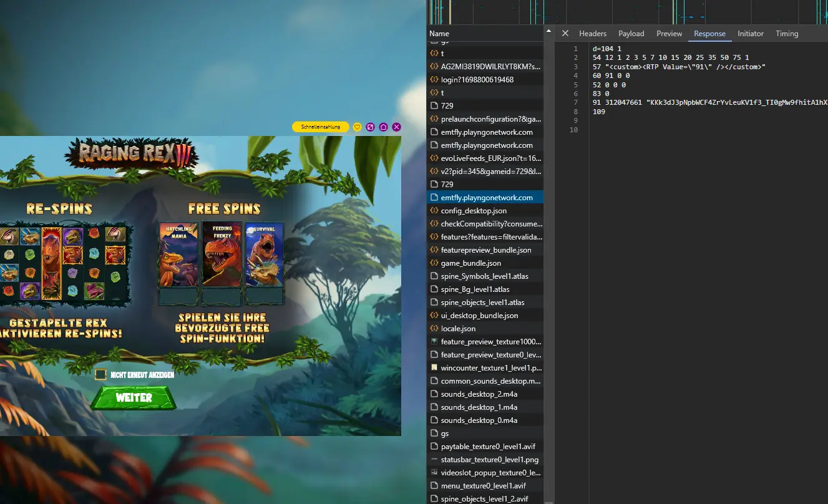Select the Survival free spins card

(265, 262)
